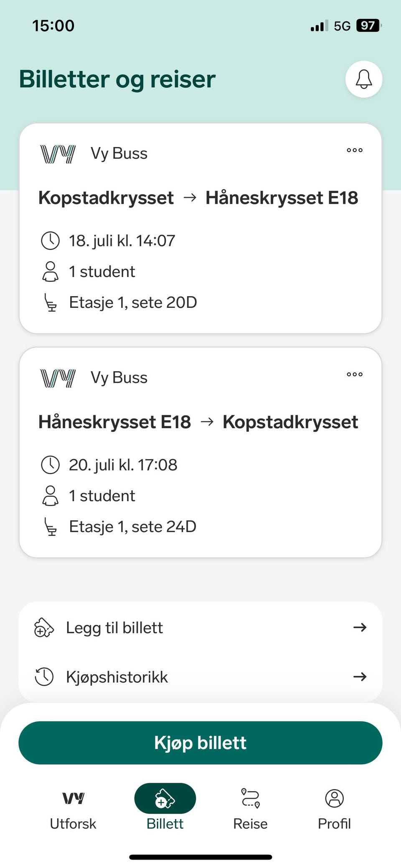This screenshot has width=401, height=868.
Task: Tap the add ticket icon
Action: click(x=44, y=627)
